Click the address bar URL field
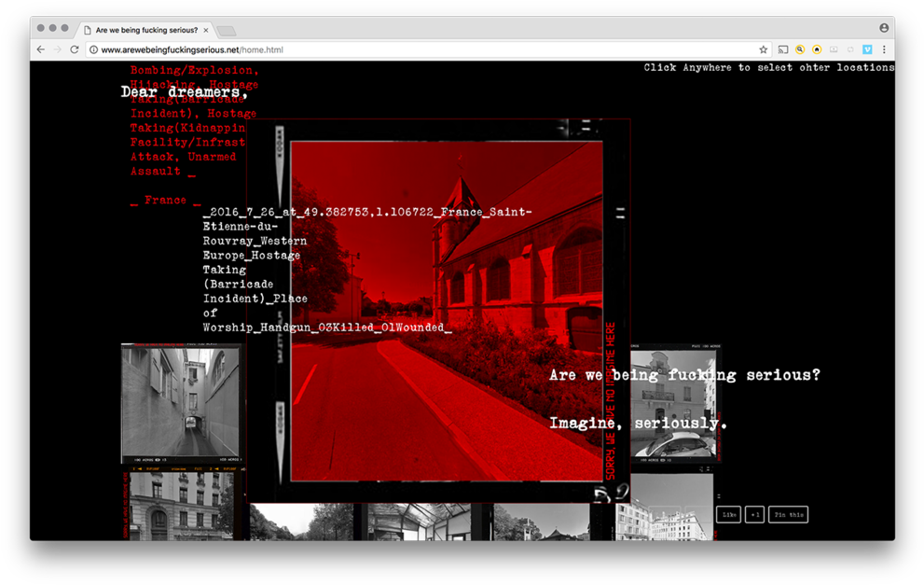This screenshot has height=585, width=924. pos(420,49)
